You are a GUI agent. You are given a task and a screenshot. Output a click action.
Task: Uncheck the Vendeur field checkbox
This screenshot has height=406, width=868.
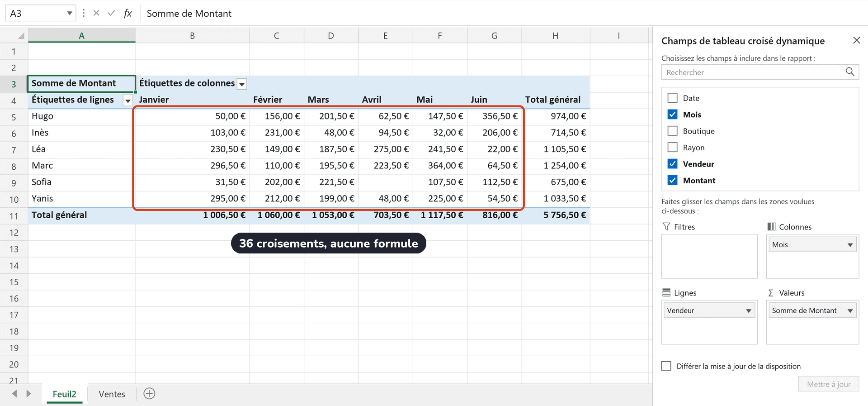[x=673, y=163]
